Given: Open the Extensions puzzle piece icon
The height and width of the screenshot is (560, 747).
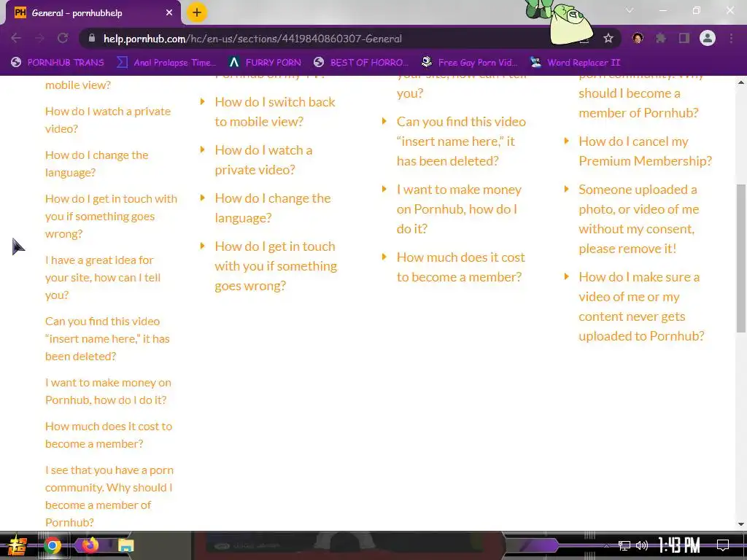Looking at the screenshot, I should click(660, 38).
